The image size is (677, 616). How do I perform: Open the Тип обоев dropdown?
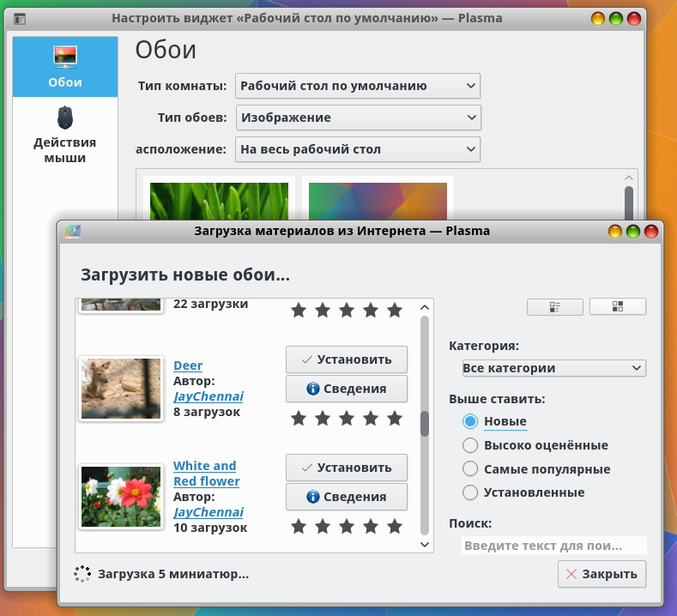click(x=359, y=118)
